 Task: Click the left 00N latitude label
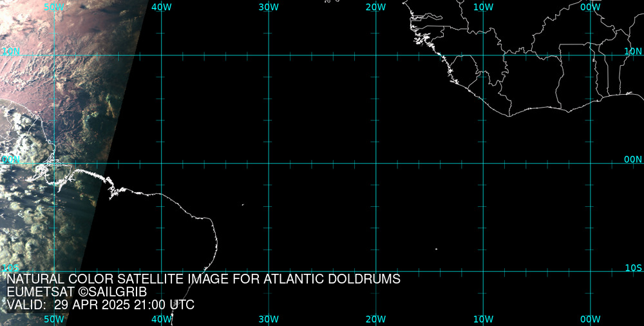[x=11, y=160]
